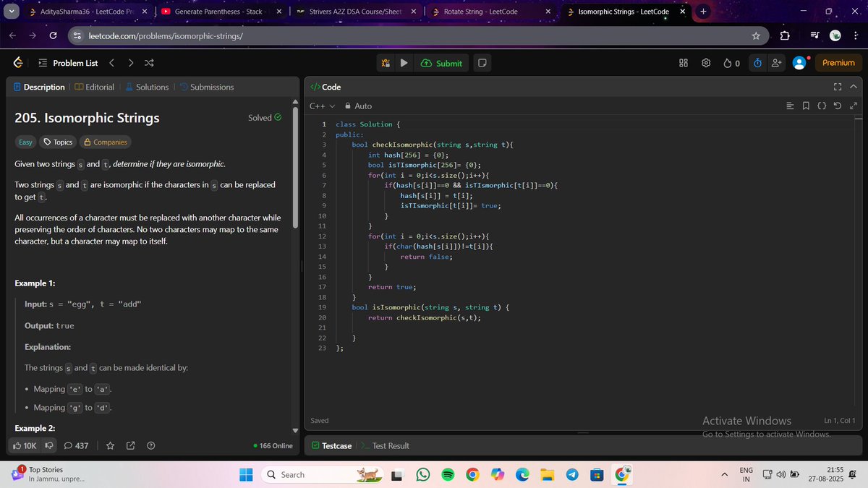Switch to the Editorial tab
The width and height of the screenshot is (868, 488).
click(94, 87)
